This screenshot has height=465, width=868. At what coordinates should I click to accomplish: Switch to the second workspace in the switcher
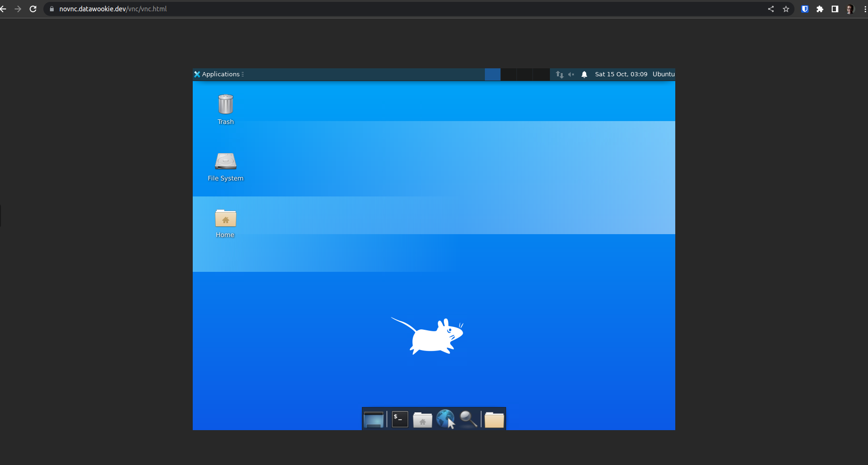click(509, 74)
